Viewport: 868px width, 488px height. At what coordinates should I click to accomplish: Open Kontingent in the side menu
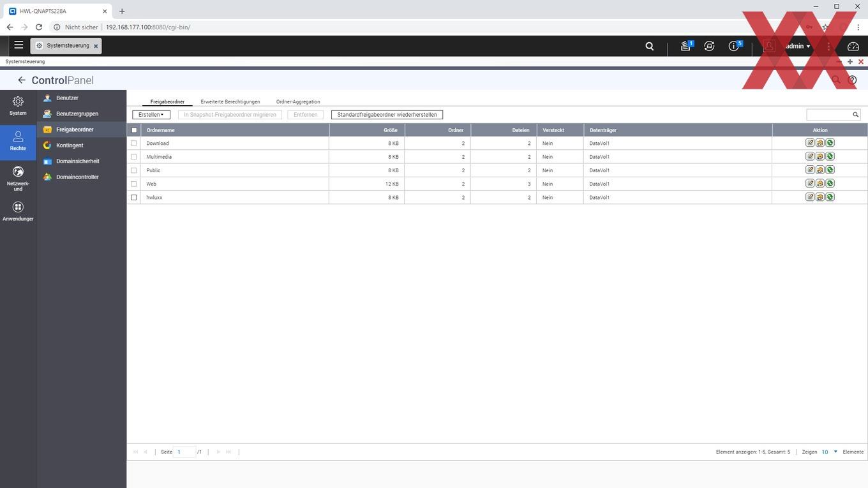[82, 145]
